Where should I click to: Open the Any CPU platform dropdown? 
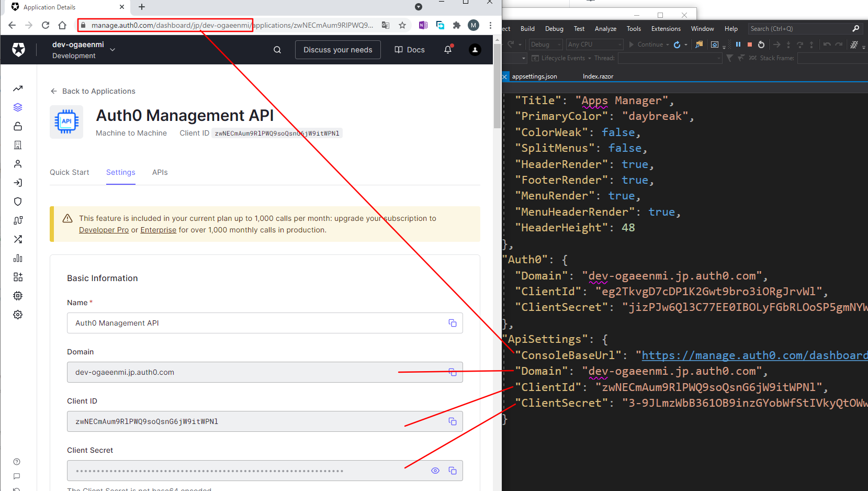coord(595,44)
